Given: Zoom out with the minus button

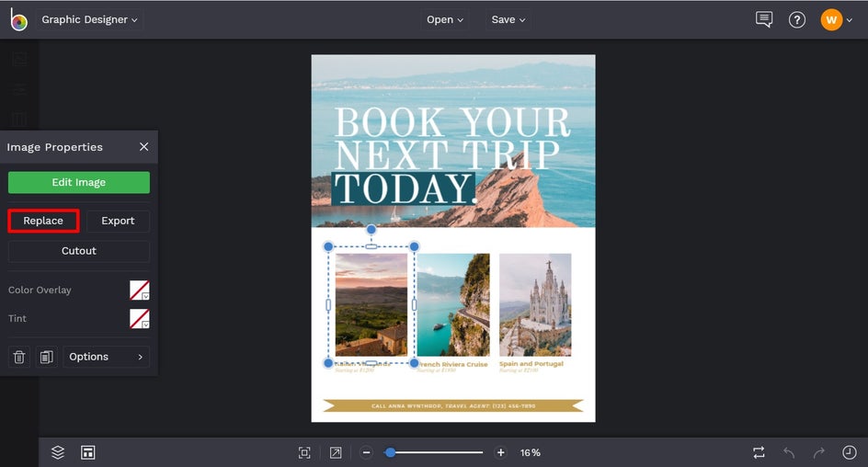Looking at the screenshot, I should pos(367,452).
